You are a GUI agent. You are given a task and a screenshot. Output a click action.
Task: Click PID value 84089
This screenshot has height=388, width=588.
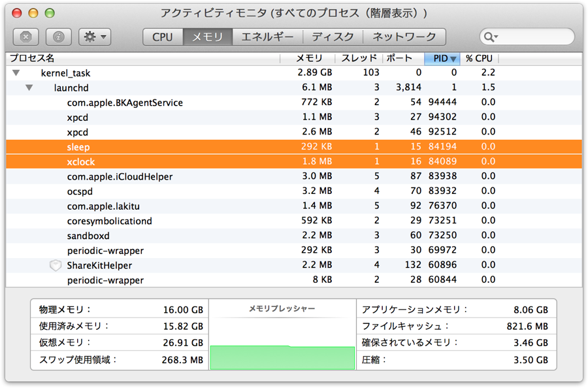click(x=442, y=161)
